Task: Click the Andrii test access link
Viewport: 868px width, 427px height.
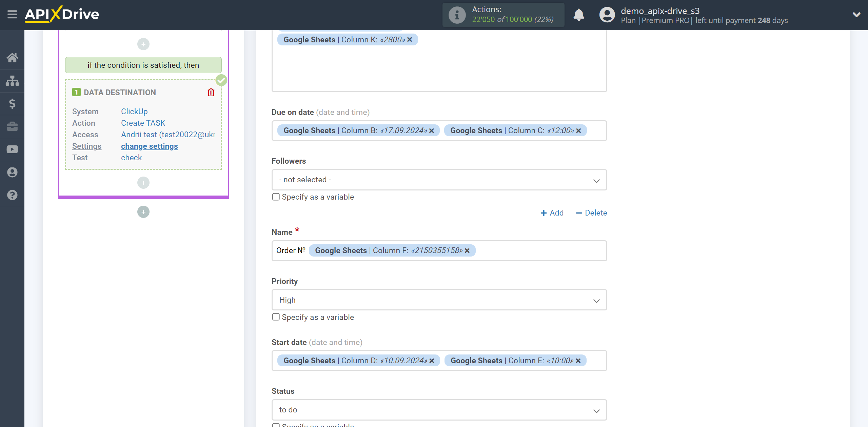Action: 168,135
